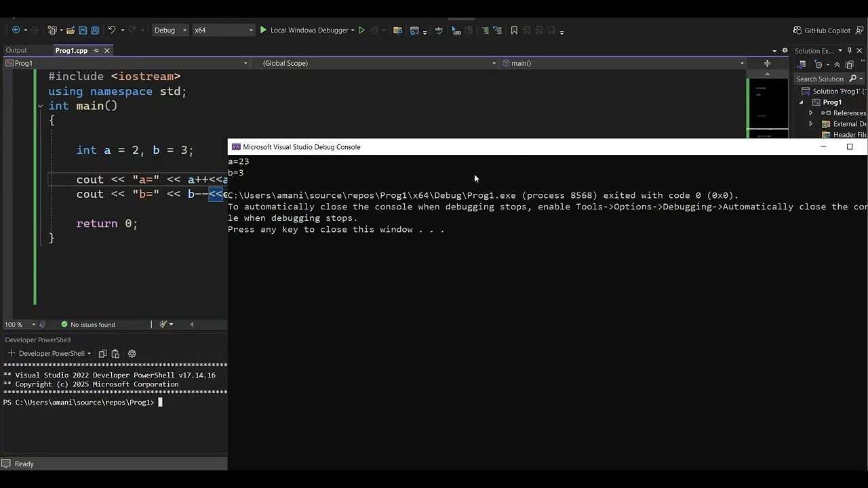Image resolution: width=868 pixels, height=488 pixels.
Task: Click the 'a=23' output line in console
Action: tap(239, 161)
